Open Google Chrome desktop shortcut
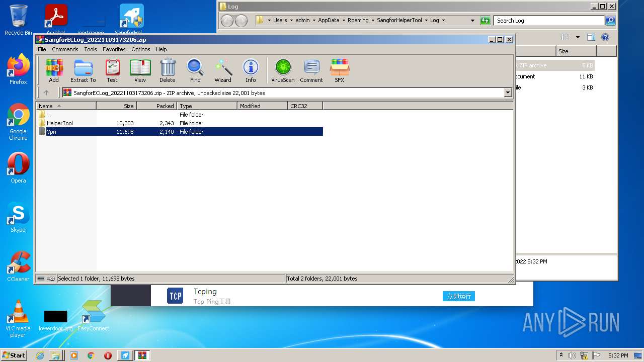644x362 pixels. (18, 122)
